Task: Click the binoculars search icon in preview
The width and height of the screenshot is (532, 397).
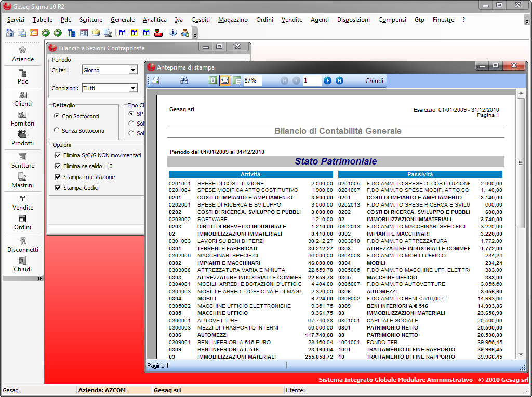Action: tap(184, 80)
